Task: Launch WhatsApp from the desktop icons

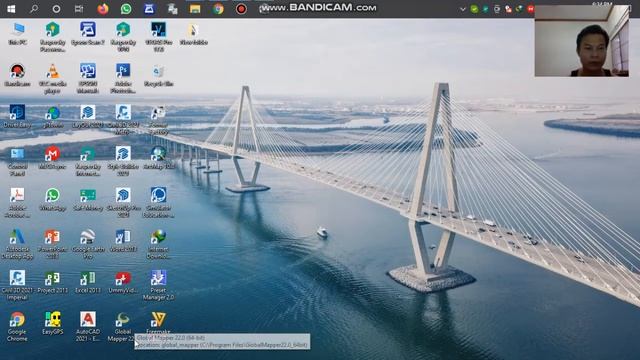Action: pyautogui.click(x=53, y=199)
